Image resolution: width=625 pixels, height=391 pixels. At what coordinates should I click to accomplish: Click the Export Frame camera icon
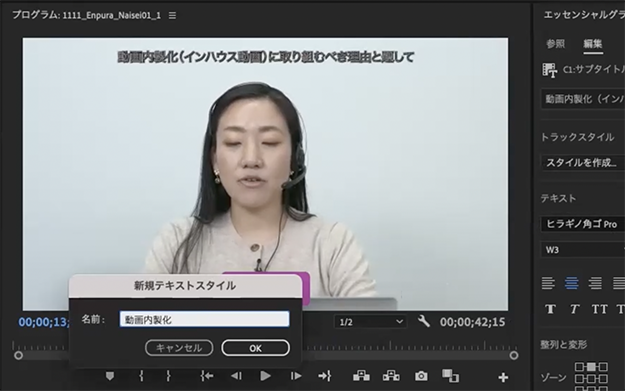click(x=421, y=376)
